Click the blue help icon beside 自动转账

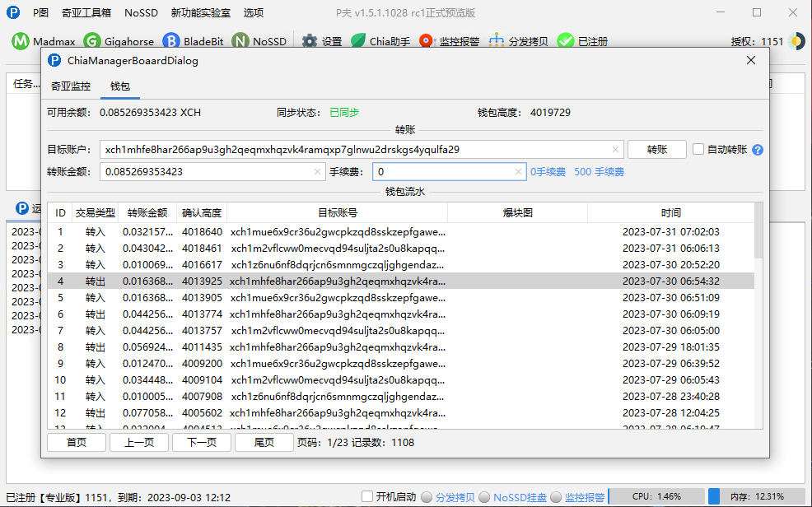coord(758,150)
